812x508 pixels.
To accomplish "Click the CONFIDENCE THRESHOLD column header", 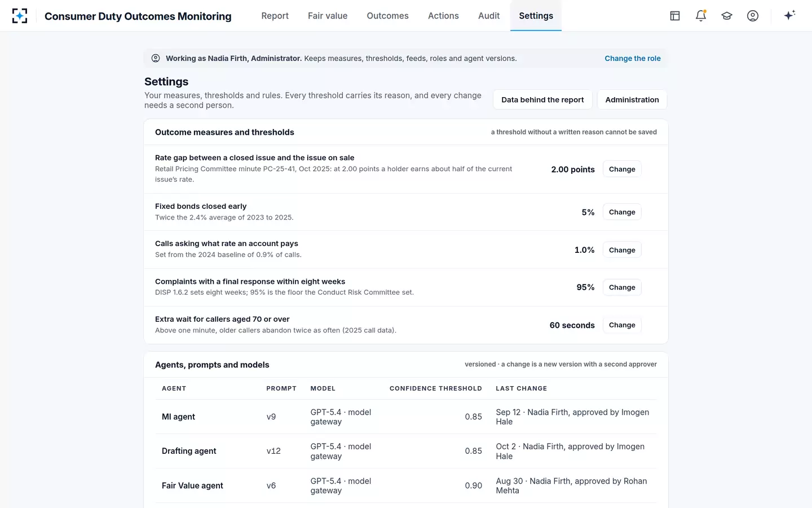I will point(436,388).
